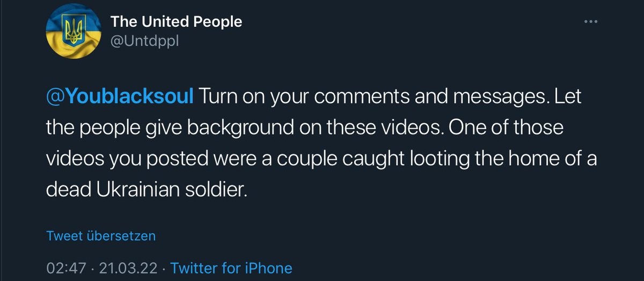The height and width of the screenshot is (281, 644).
Task: Open the Twitter for iPhone source link
Action: [231, 268]
